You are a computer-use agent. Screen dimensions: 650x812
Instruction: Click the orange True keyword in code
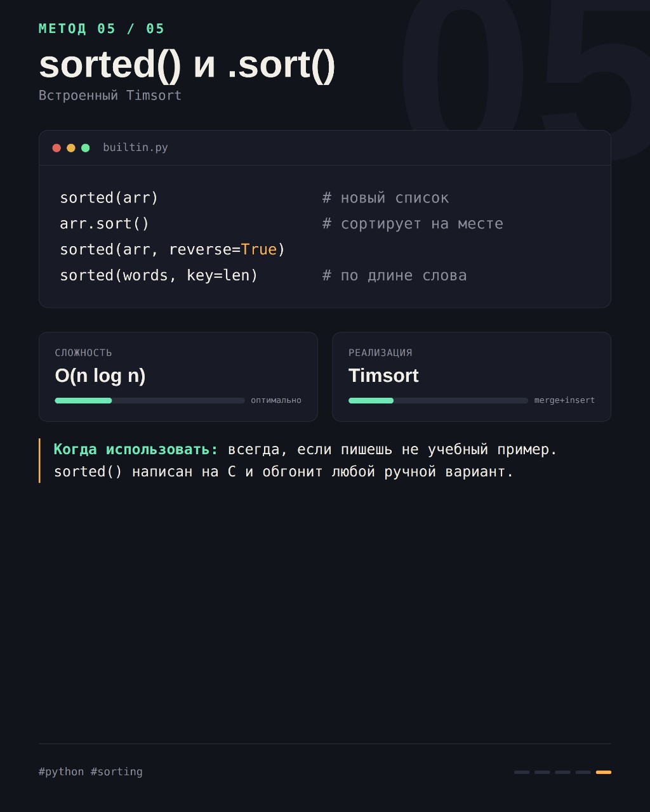259,249
